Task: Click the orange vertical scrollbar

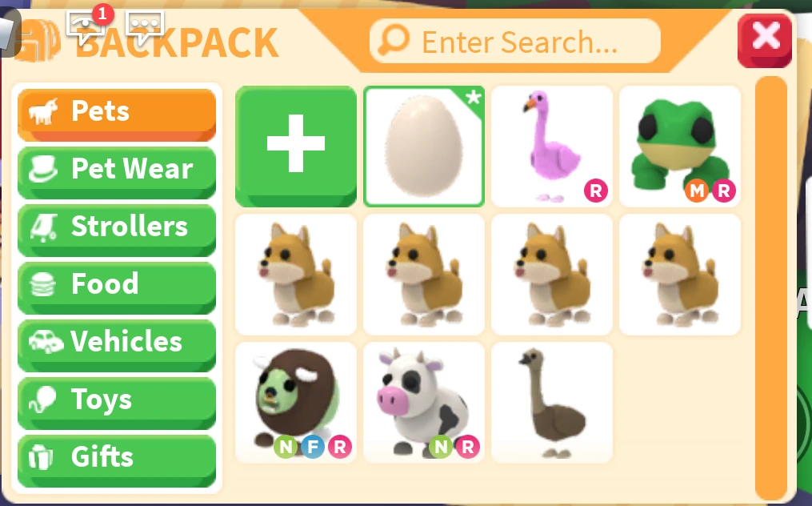Action: (x=771, y=287)
